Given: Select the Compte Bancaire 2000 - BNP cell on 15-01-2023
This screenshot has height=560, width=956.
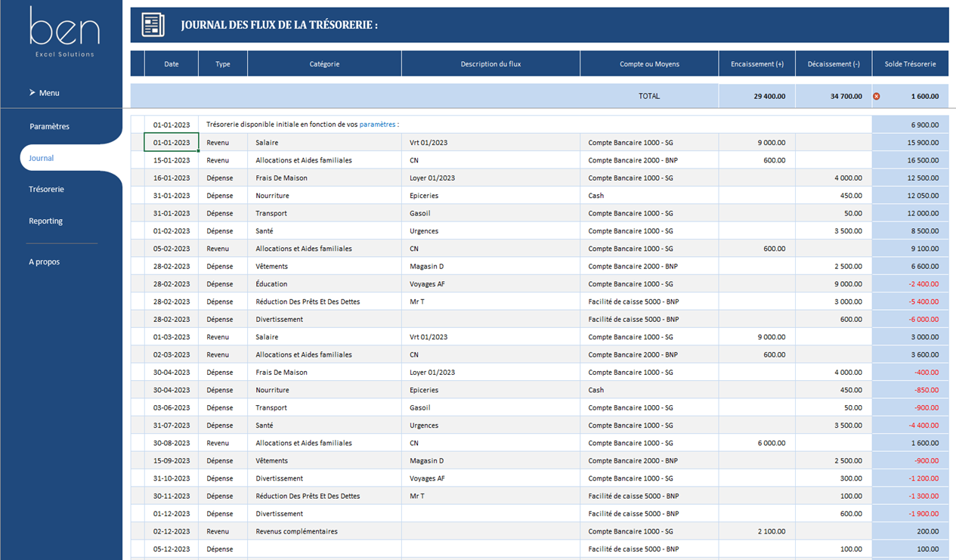Looking at the screenshot, I should click(649, 160).
